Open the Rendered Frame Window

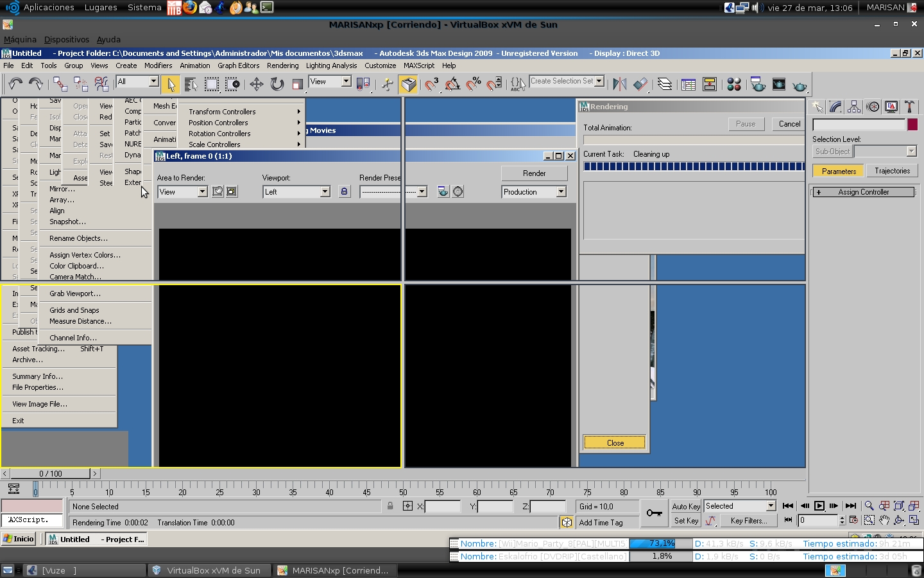click(779, 84)
